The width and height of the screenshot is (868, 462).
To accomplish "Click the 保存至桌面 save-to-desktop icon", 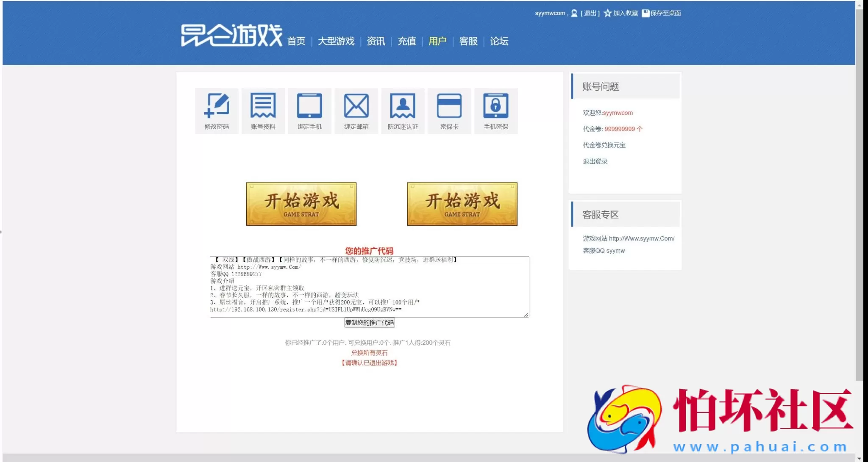I will click(x=645, y=13).
